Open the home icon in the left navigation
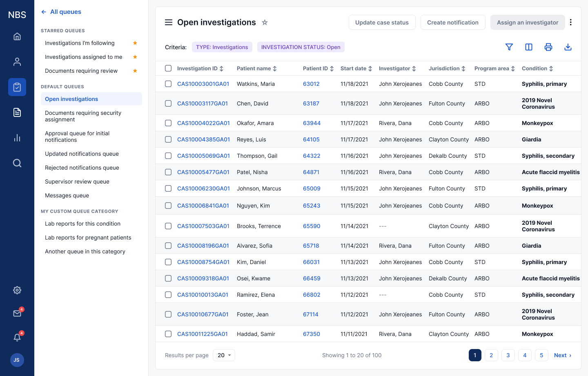This screenshot has height=376, width=588. [17, 36]
